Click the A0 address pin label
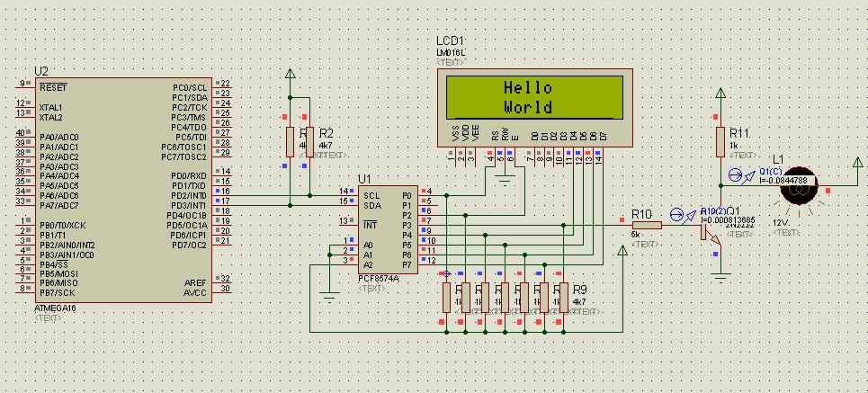 [x=369, y=246]
